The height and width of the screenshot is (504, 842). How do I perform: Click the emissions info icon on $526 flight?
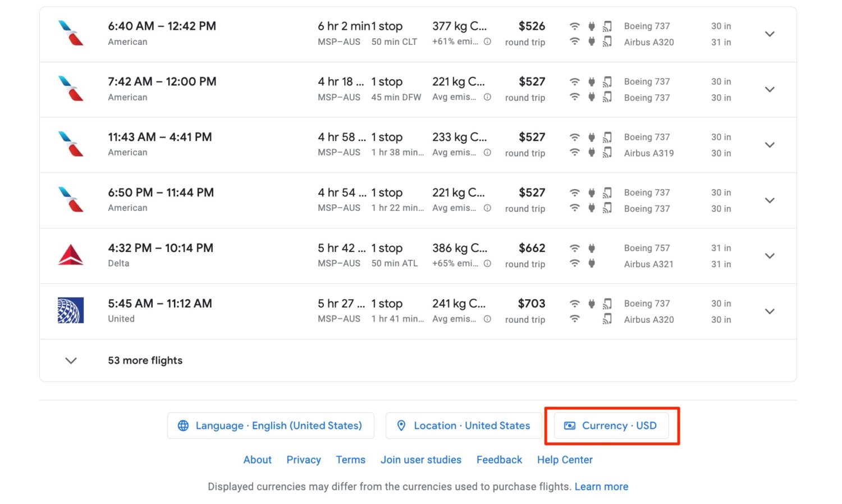point(487,42)
